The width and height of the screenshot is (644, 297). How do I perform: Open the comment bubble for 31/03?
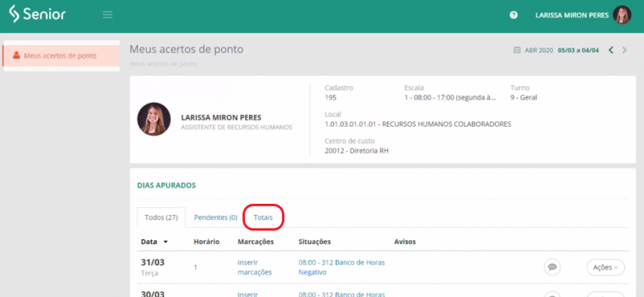point(552,267)
